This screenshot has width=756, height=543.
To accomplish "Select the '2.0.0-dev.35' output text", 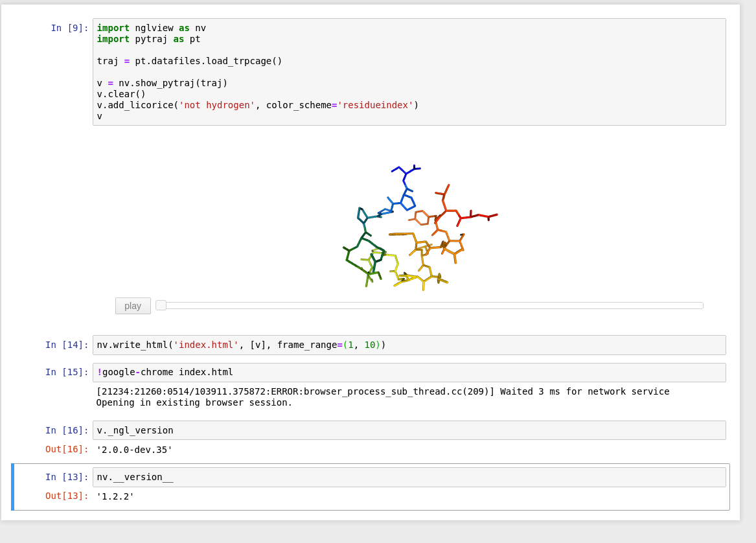I will [x=133, y=449].
